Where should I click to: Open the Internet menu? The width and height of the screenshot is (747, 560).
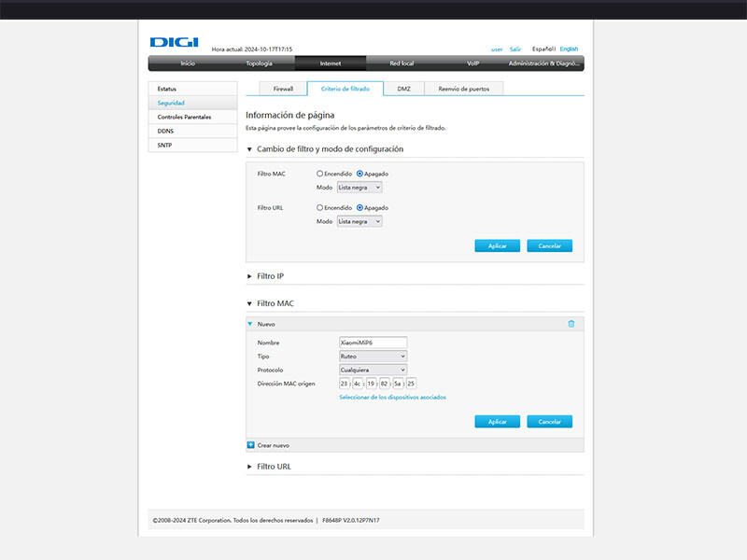[331, 63]
